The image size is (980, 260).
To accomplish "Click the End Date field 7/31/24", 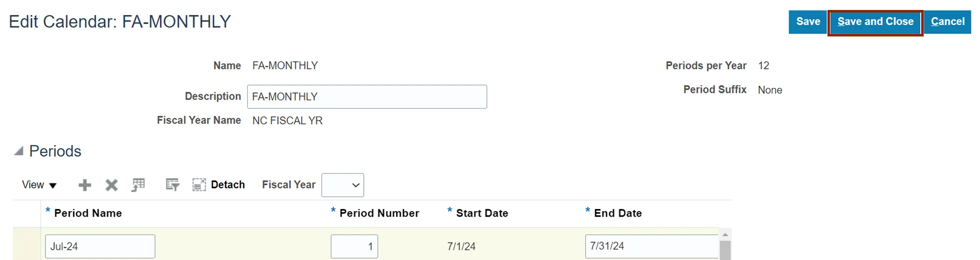I will [x=652, y=247].
